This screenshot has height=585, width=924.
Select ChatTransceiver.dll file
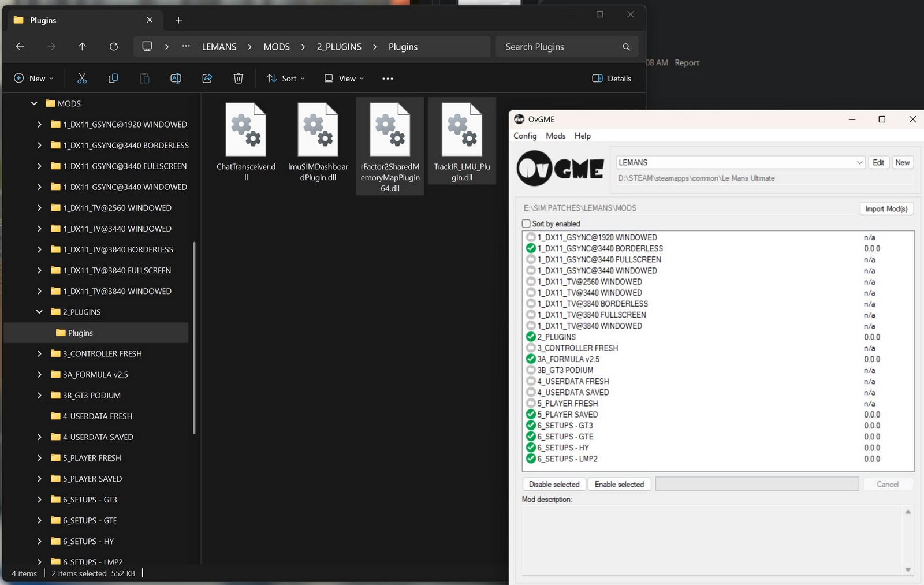tap(246, 142)
